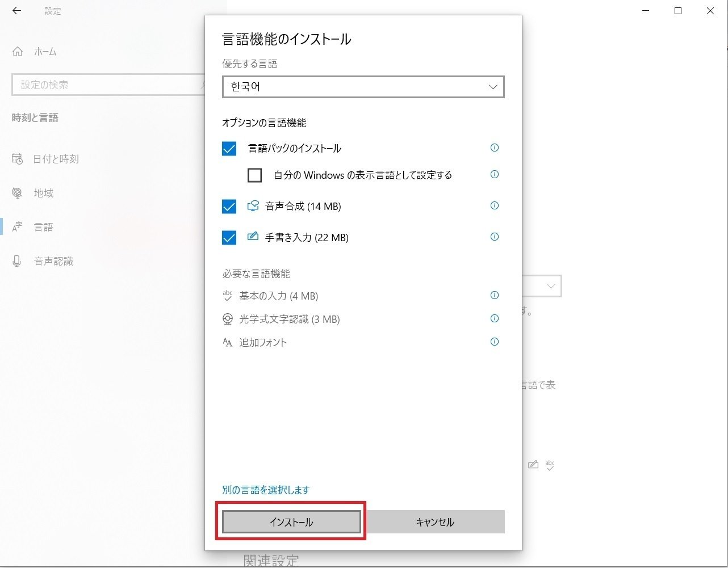
Task: Click the info icon beside 音声合成
Action: 494,205
